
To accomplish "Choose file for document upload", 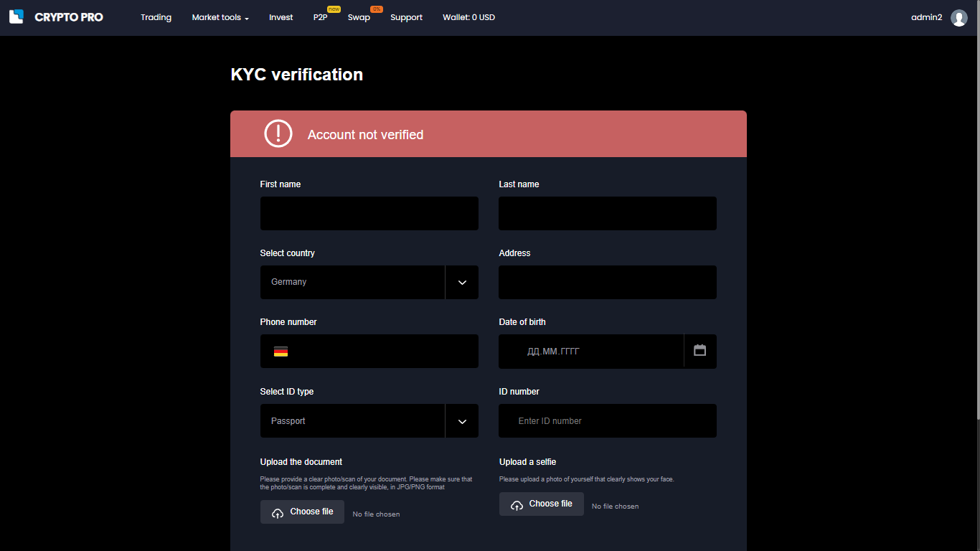I will click(302, 512).
